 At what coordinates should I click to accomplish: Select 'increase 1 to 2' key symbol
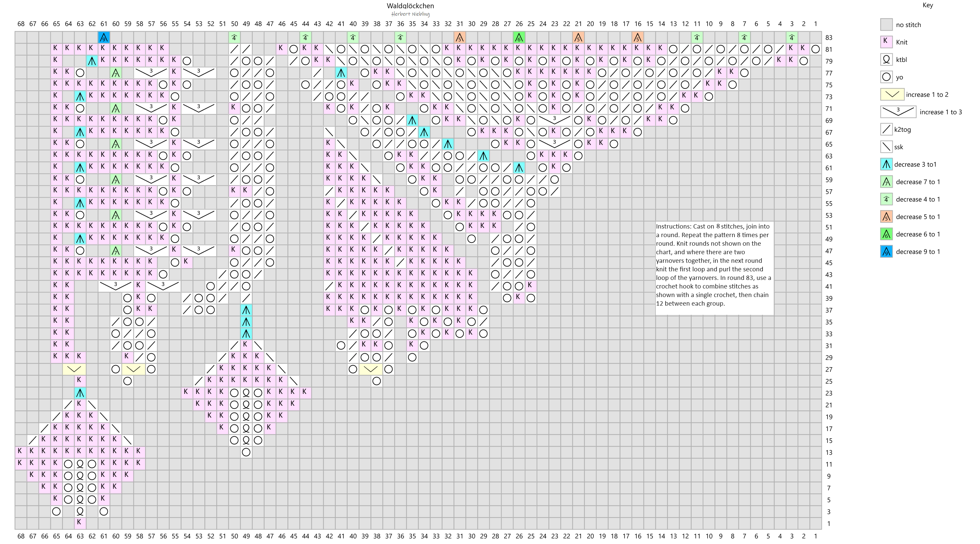(892, 94)
